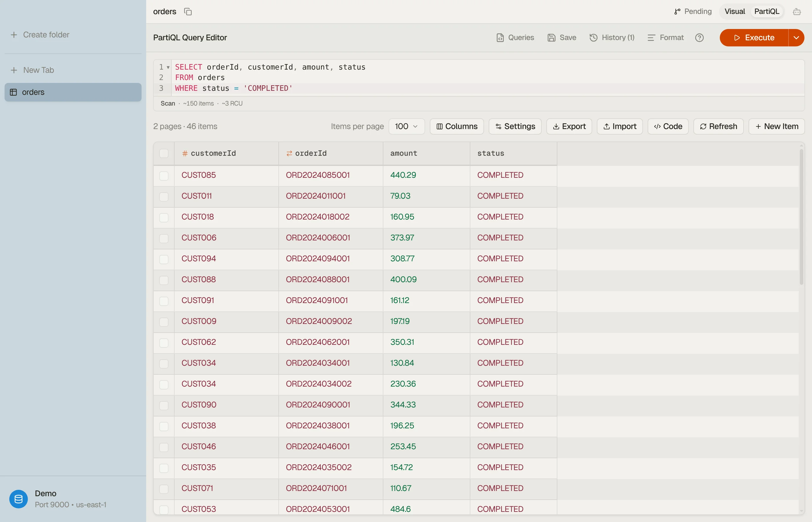812x522 pixels.
Task: Add a New Item
Action: pyautogui.click(x=776, y=126)
